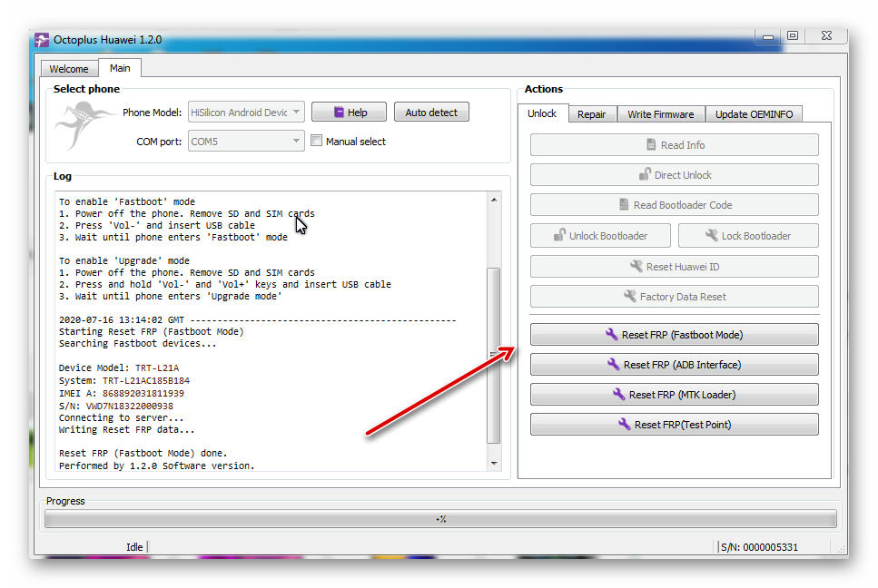Click the 'Searching Fastboot devices...' log line

138,344
